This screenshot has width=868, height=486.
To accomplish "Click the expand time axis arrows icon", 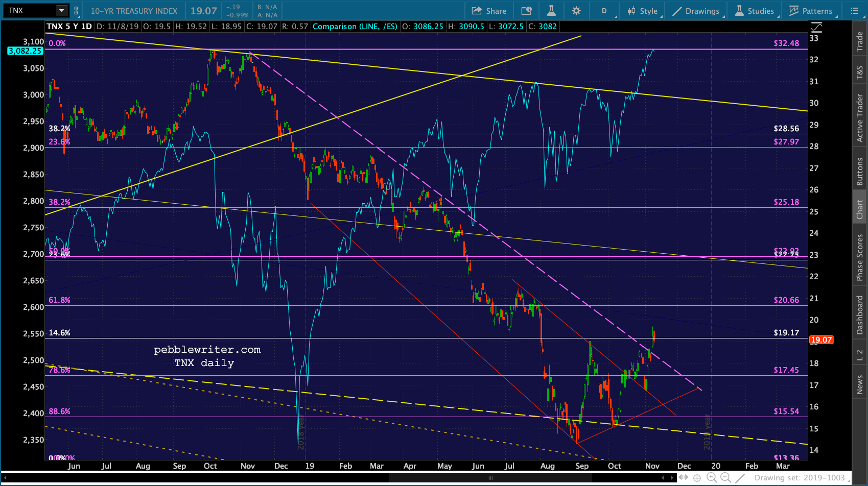I will tap(684, 478).
